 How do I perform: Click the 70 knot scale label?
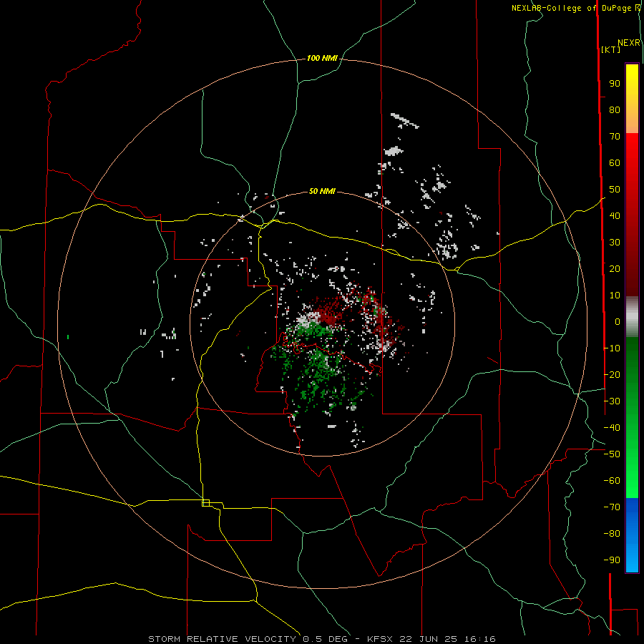[615, 137]
